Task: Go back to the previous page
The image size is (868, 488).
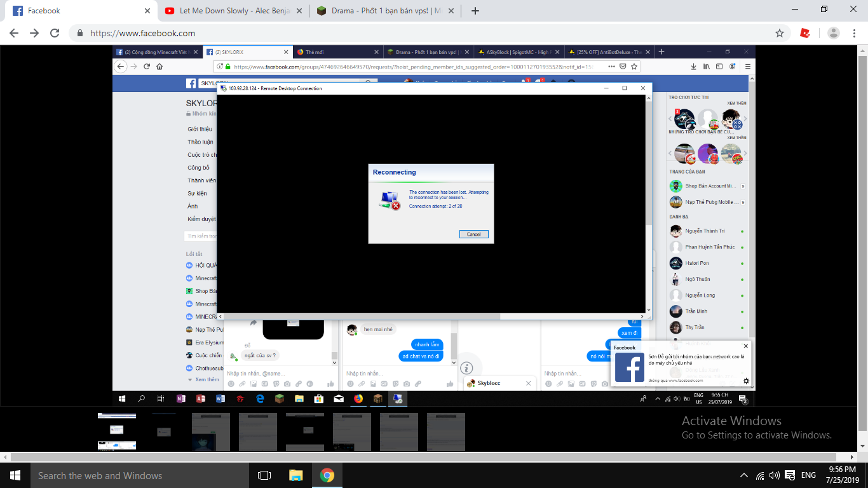Action: 14,33
